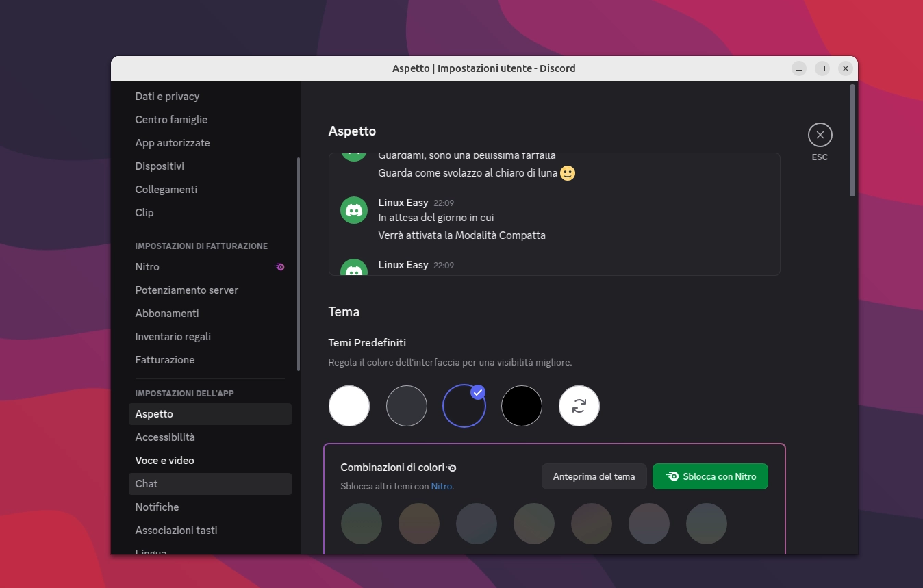Select the light theme swatch
The image size is (923, 588).
pos(349,406)
